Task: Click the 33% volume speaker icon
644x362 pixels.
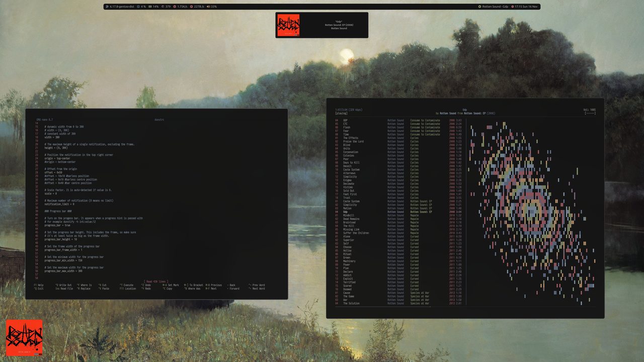Action: pyautogui.click(x=208, y=7)
